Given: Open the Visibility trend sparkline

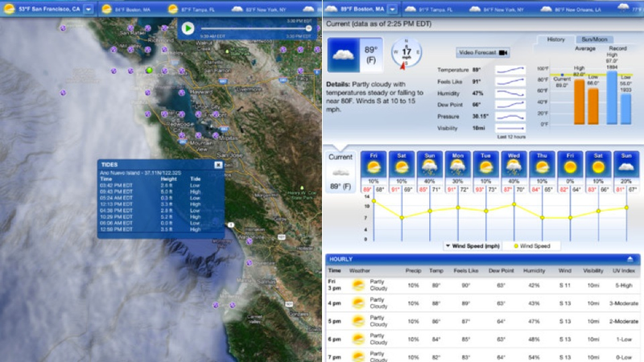Looking at the screenshot, I should (510, 128).
